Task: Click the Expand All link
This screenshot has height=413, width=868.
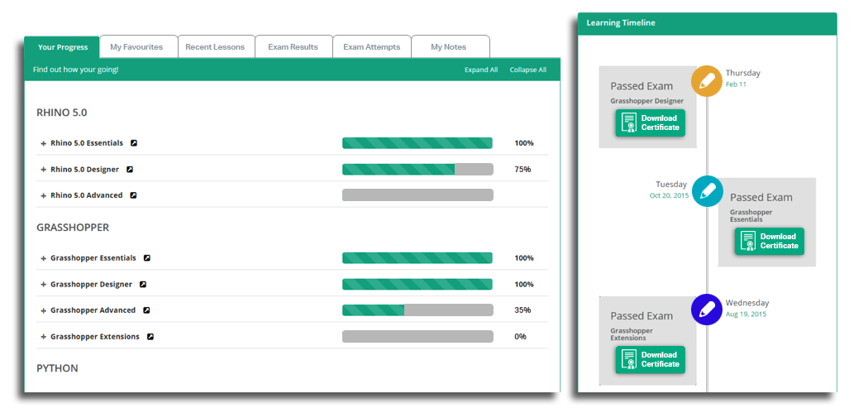Action: (481, 70)
